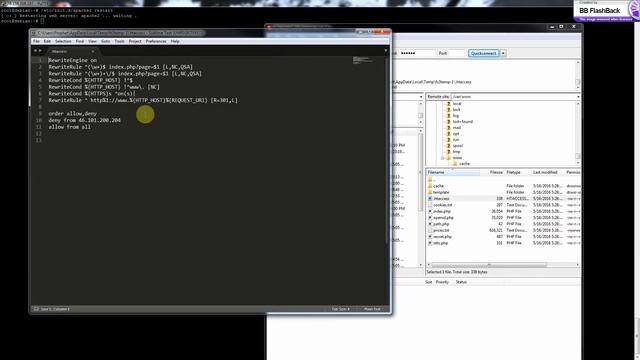
Task: Open the File menu in Sublime Text
Action: [x=36, y=41]
